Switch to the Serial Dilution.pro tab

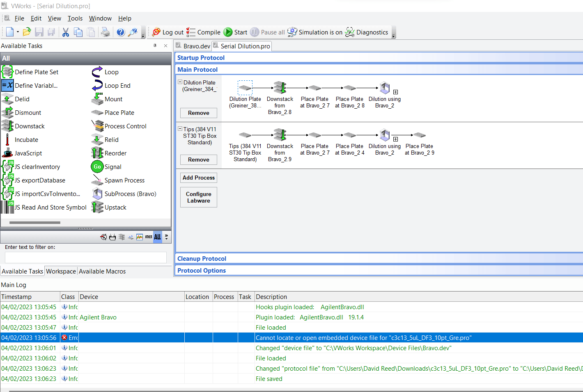click(x=241, y=46)
